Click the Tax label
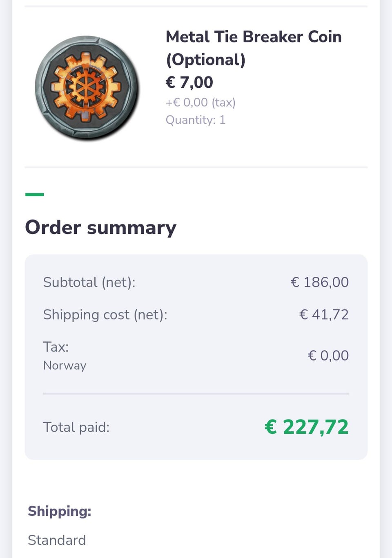The image size is (392, 558). click(x=56, y=347)
